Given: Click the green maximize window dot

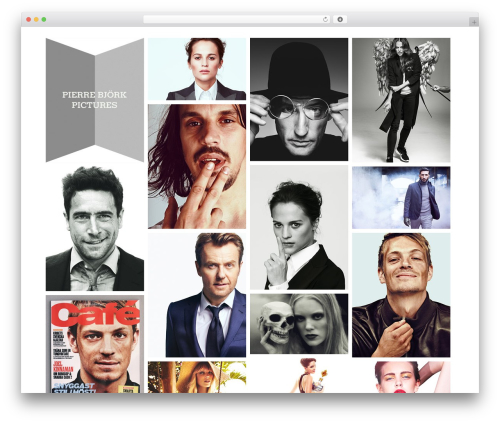Looking at the screenshot, I should pos(44,20).
